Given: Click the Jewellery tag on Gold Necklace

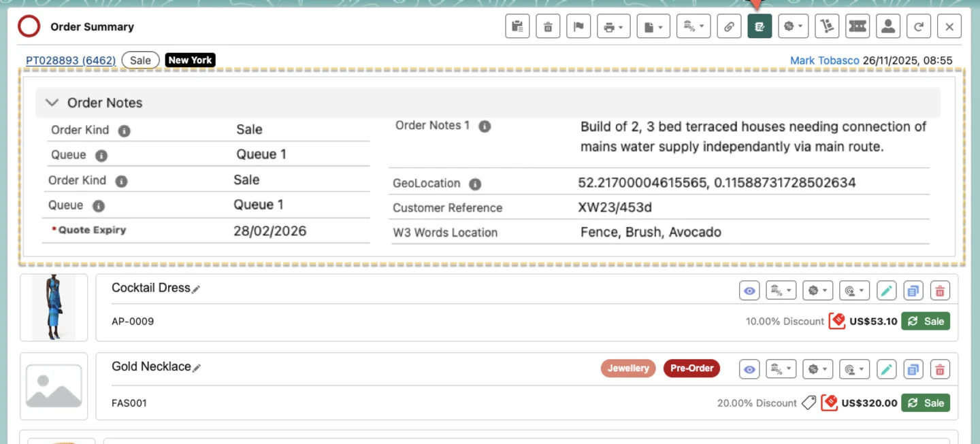Looking at the screenshot, I should (x=628, y=369).
